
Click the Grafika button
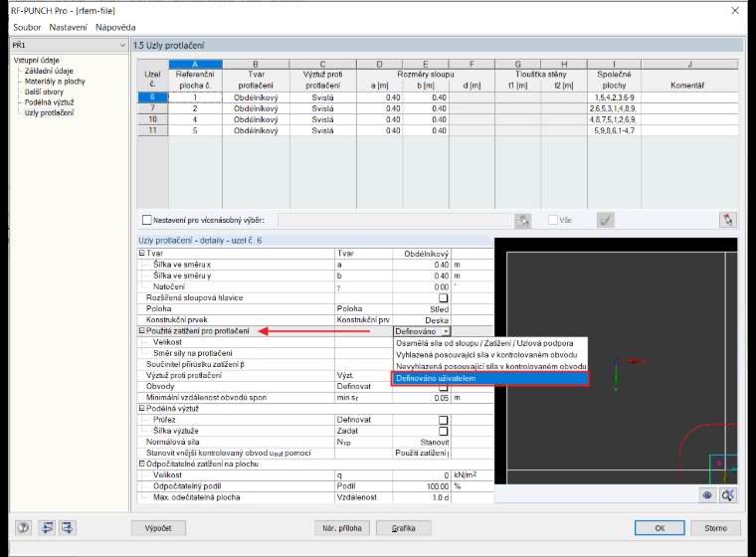pos(404,528)
